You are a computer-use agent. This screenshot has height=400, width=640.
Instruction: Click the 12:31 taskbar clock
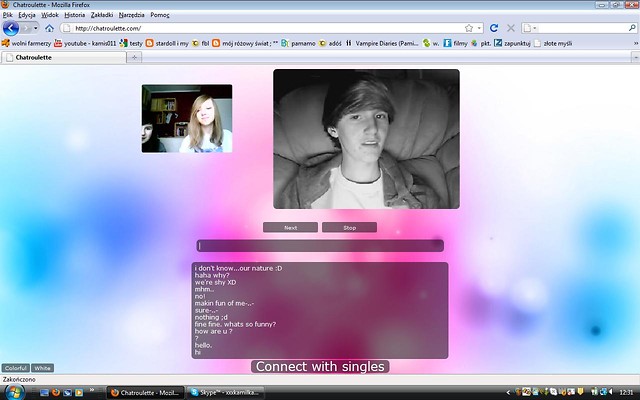pos(627,393)
